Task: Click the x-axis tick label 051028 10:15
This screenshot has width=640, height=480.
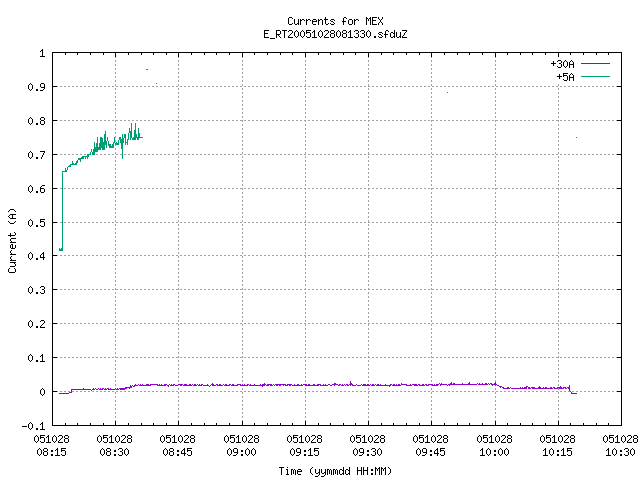Action: tap(557, 446)
